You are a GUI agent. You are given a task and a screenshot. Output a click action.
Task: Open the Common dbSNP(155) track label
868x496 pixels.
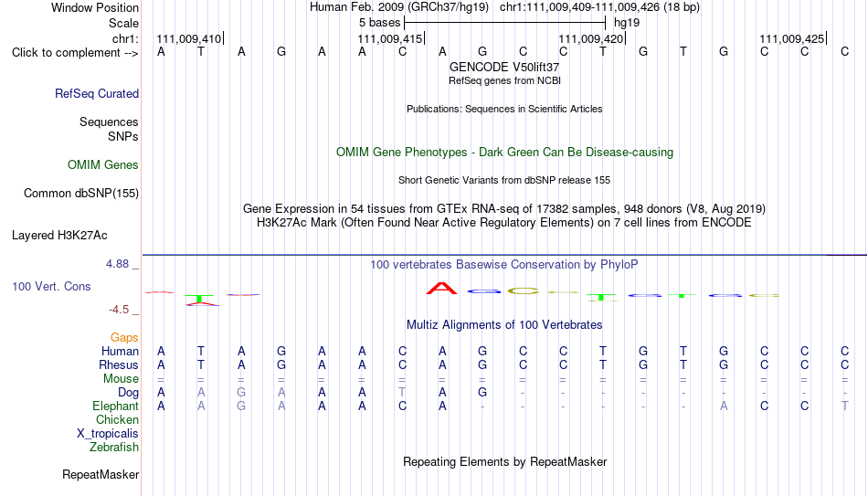[80, 194]
